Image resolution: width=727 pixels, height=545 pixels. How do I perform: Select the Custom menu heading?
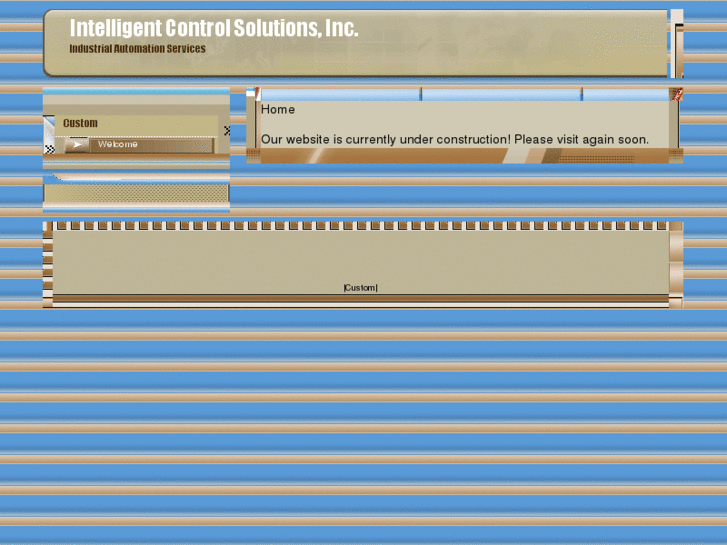coord(80,123)
